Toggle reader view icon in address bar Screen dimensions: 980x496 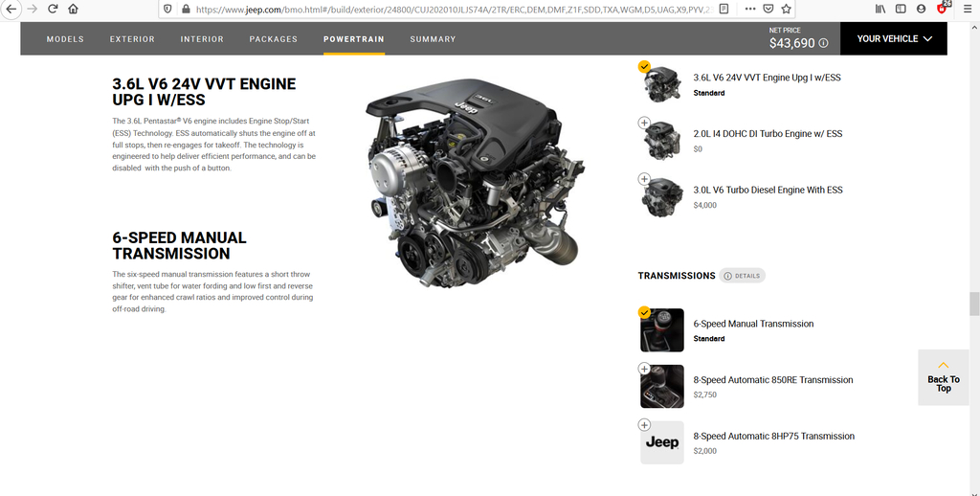724,9
